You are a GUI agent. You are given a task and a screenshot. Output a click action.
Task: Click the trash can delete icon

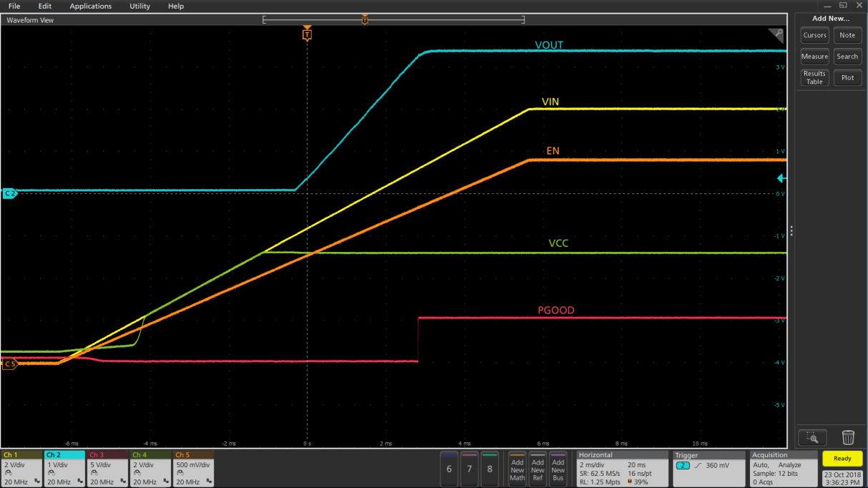(x=848, y=437)
